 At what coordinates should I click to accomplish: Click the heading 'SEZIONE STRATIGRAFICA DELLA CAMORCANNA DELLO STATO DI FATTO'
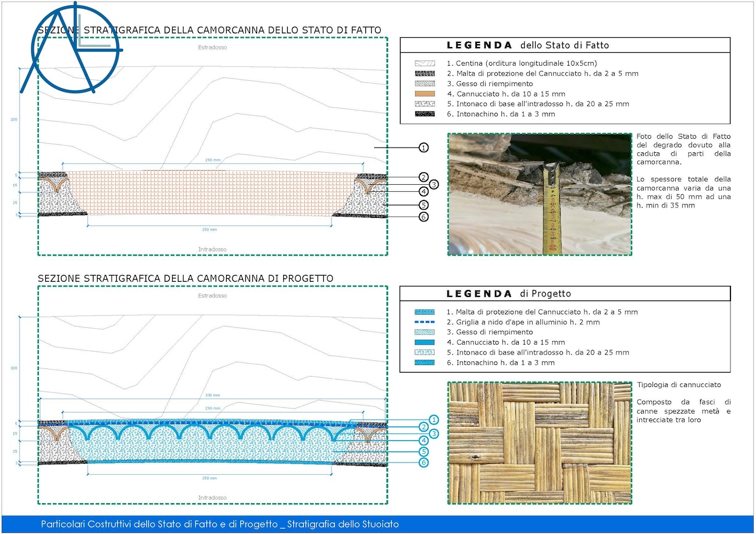209,30
